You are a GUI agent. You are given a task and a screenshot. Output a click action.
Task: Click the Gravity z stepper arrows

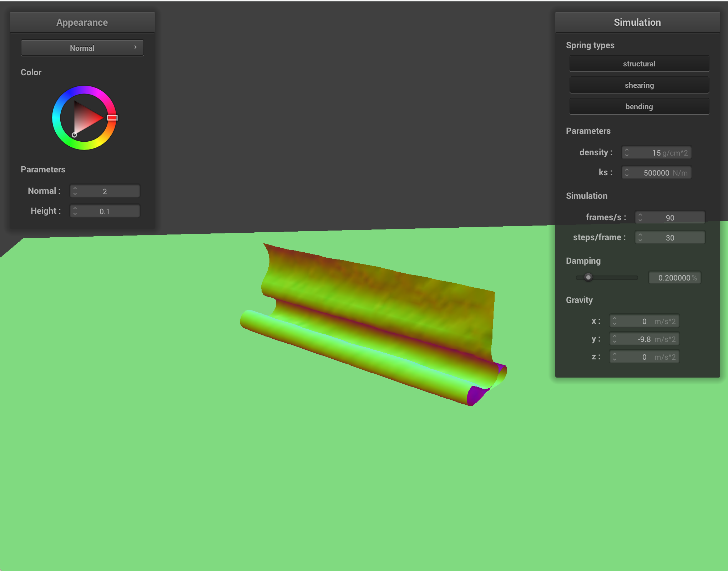click(x=615, y=357)
